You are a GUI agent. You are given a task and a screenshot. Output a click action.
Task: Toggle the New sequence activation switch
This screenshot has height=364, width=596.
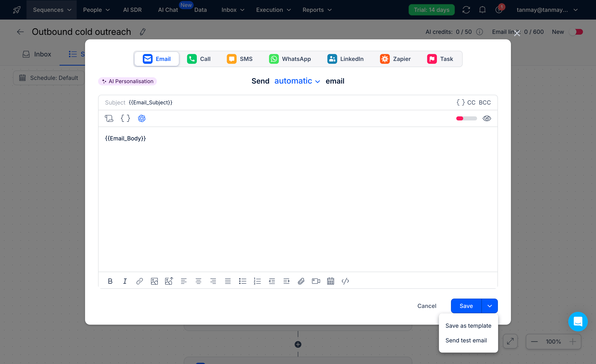[x=576, y=32]
